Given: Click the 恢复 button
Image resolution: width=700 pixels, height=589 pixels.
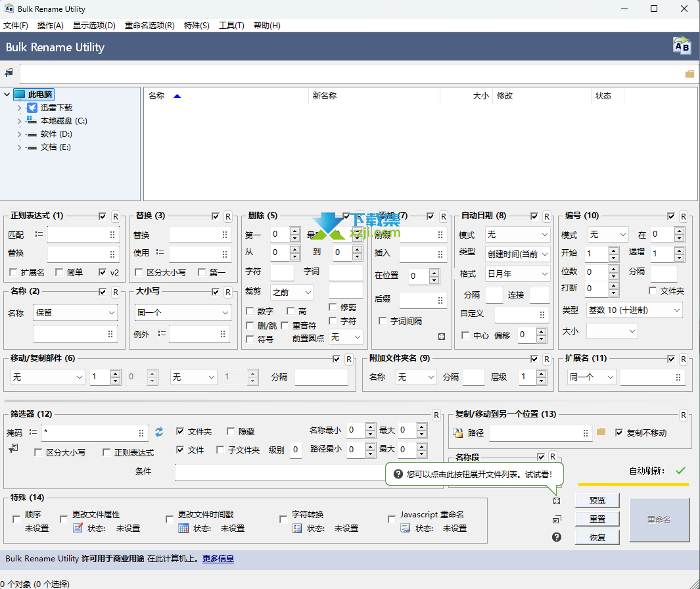Looking at the screenshot, I should [x=597, y=537].
